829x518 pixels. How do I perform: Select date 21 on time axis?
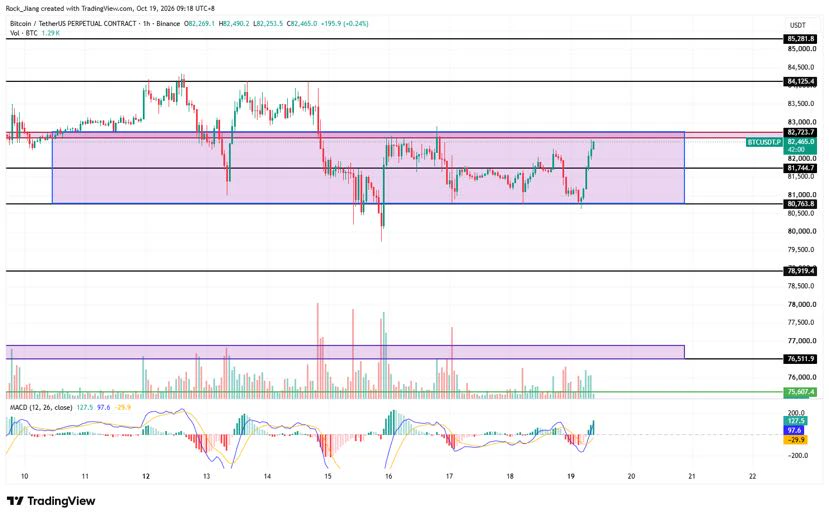tap(692, 476)
